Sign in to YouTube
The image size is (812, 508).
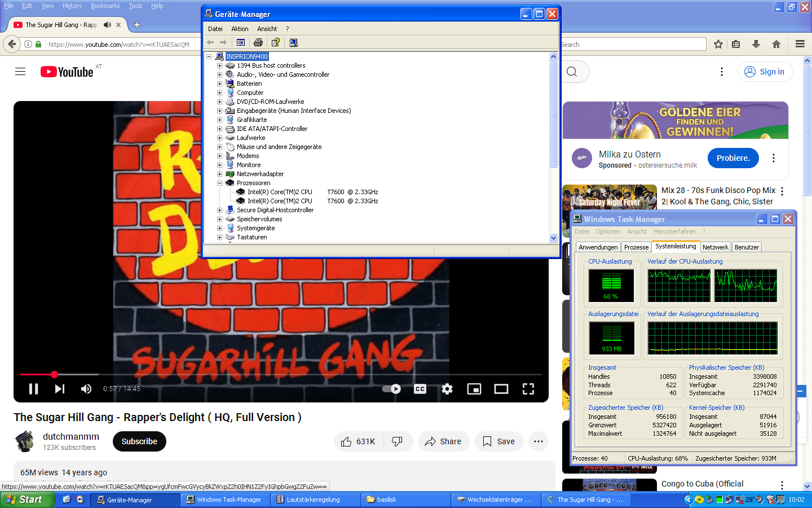click(x=765, y=72)
